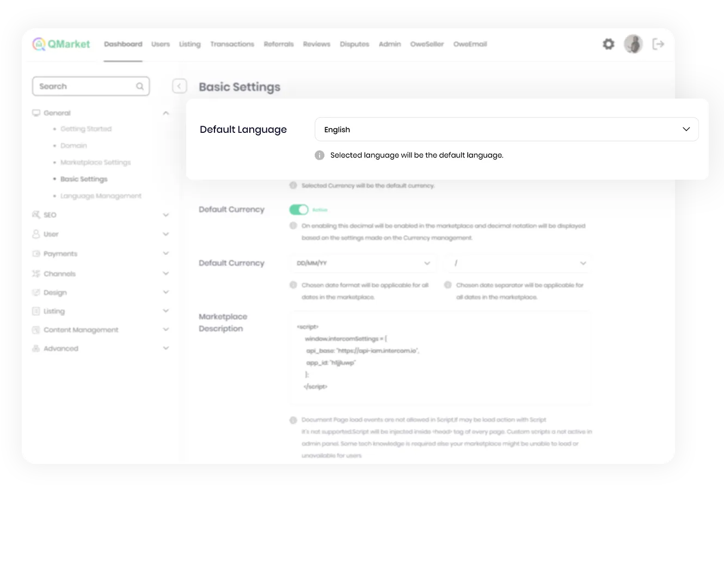Click the QMarket logo

coord(61,44)
